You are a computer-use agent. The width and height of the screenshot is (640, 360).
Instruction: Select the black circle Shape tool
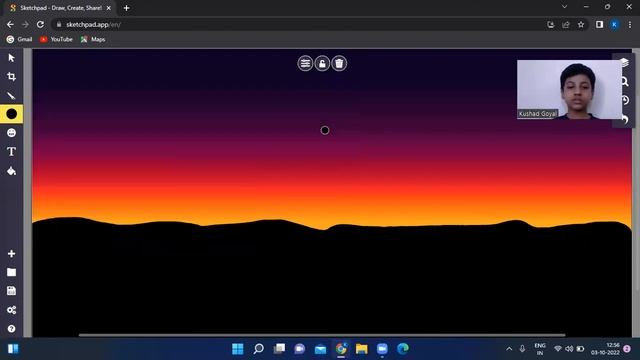pyautogui.click(x=11, y=114)
